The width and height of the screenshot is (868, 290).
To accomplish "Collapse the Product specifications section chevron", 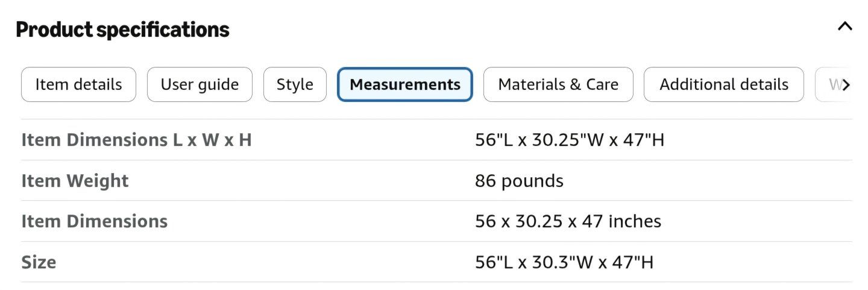I will tap(845, 27).
